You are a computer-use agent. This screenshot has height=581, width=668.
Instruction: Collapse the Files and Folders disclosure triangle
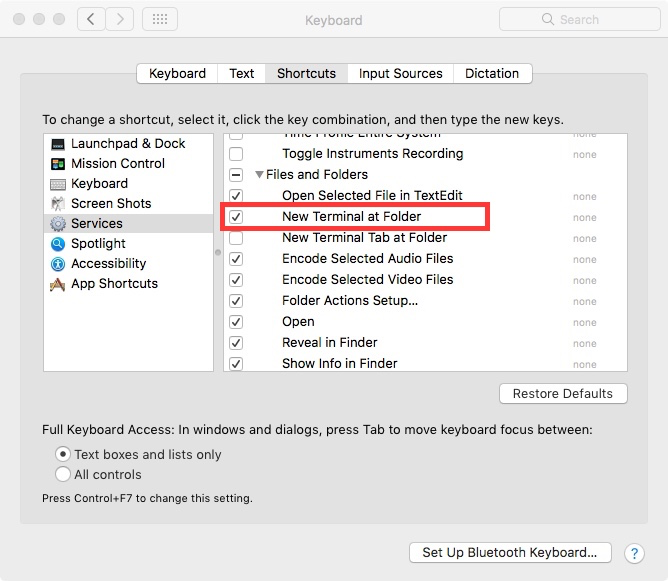click(259, 175)
